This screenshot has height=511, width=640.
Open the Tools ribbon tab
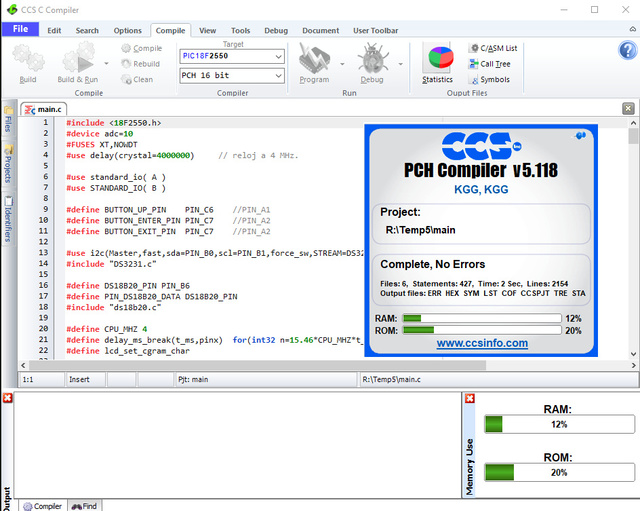tap(240, 31)
